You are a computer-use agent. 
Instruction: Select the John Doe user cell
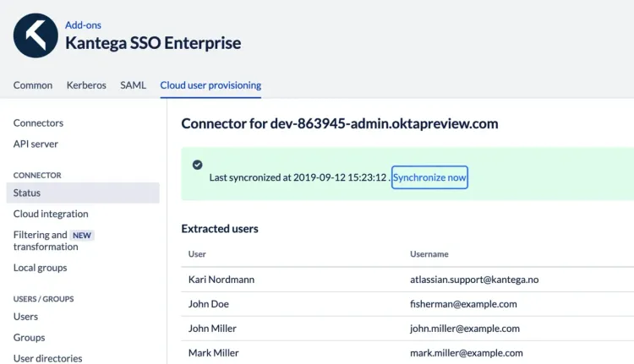tap(209, 304)
